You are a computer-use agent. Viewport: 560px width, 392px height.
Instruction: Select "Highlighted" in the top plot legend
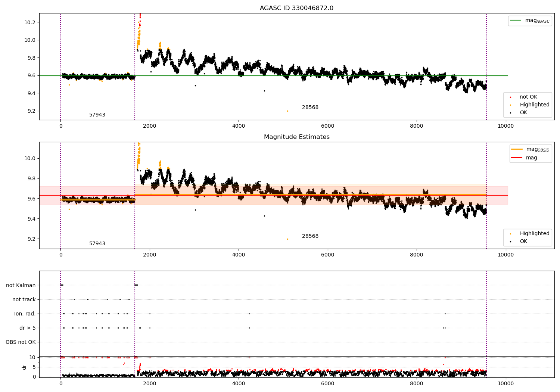(535, 105)
